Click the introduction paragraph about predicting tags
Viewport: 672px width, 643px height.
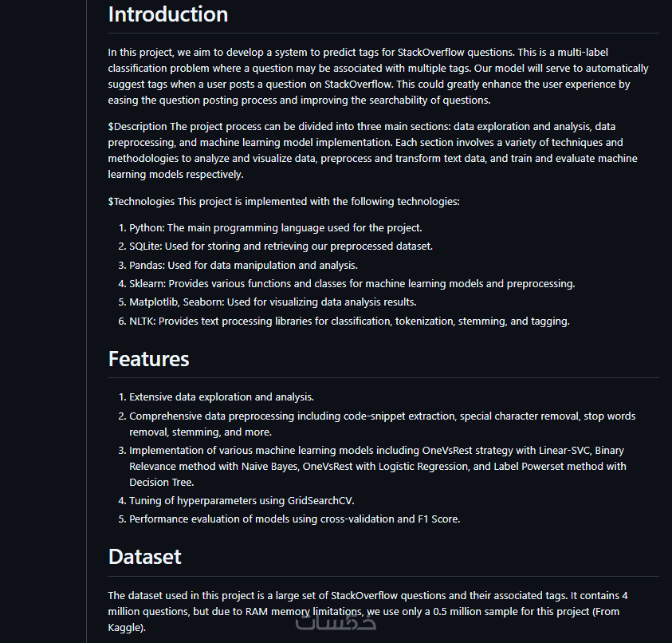pyautogui.click(x=379, y=76)
